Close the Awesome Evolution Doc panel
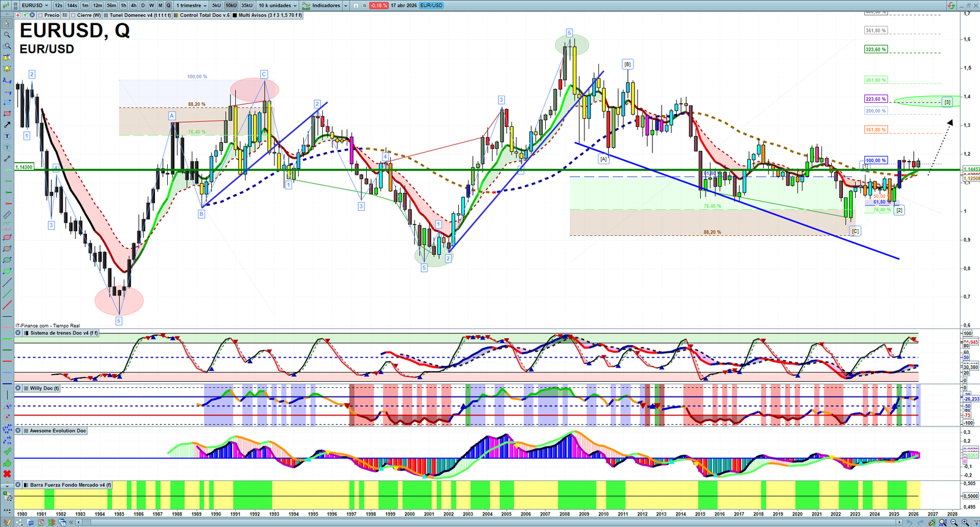The height and width of the screenshot is (527, 980). click(x=18, y=431)
